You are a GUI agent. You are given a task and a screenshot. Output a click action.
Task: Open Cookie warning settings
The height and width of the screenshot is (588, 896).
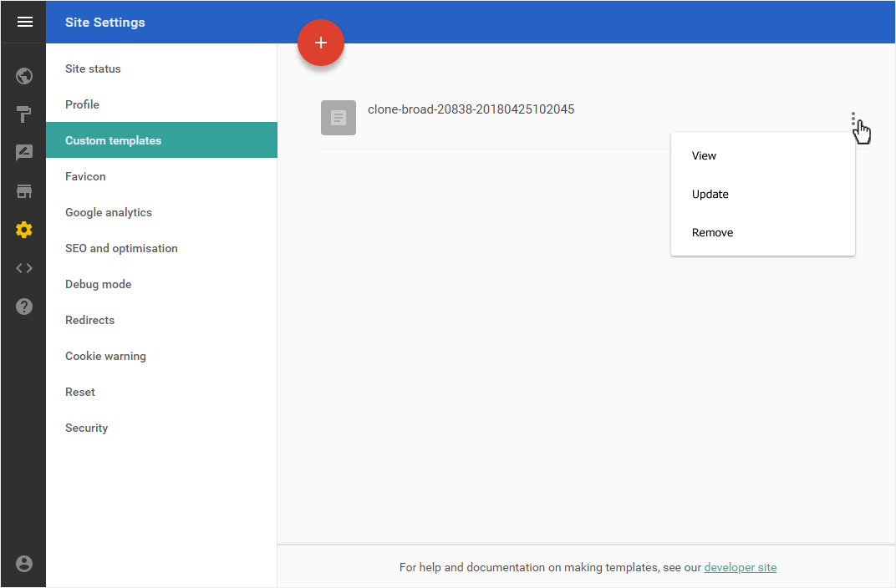(x=161, y=357)
